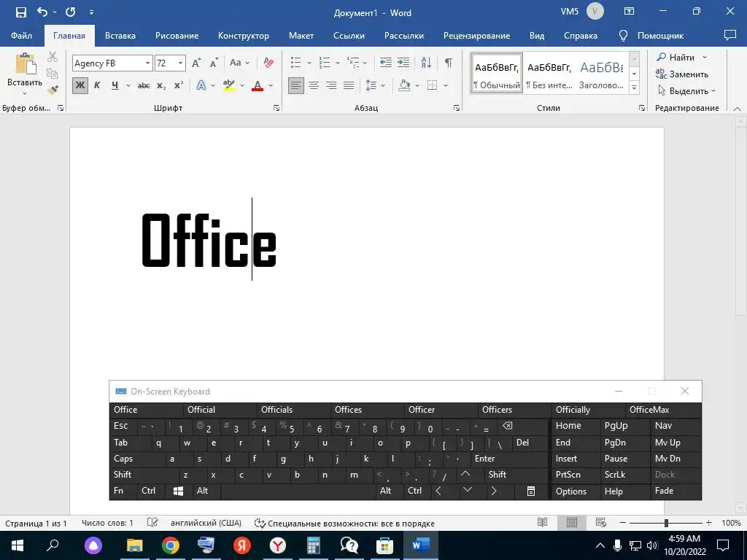747x560 pixels.
Task: Open comments pane icon in ribbon corner
Action: 729,35
